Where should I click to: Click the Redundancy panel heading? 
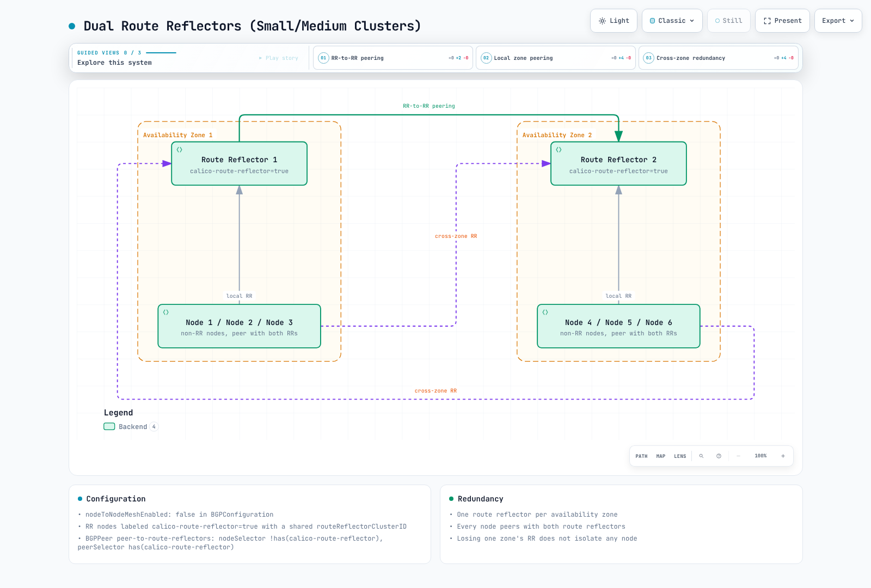pyautogui.click(x=481, y=499)
